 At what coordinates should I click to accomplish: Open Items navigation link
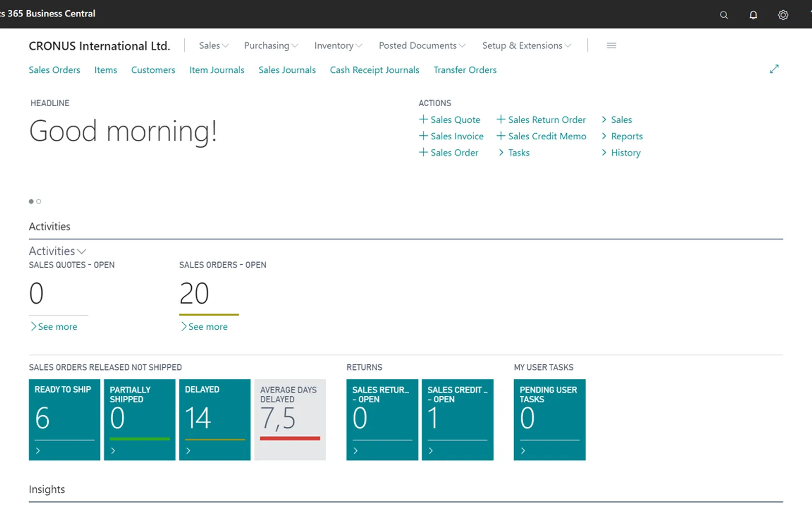[106, 70]
